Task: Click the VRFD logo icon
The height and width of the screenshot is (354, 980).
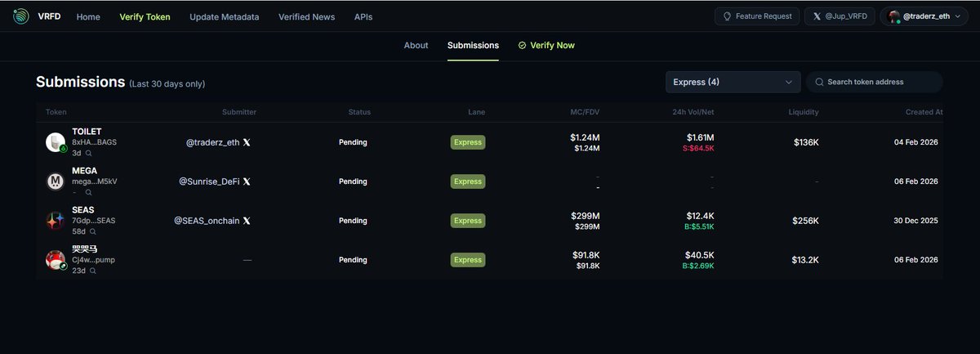Action: (20, 16)
